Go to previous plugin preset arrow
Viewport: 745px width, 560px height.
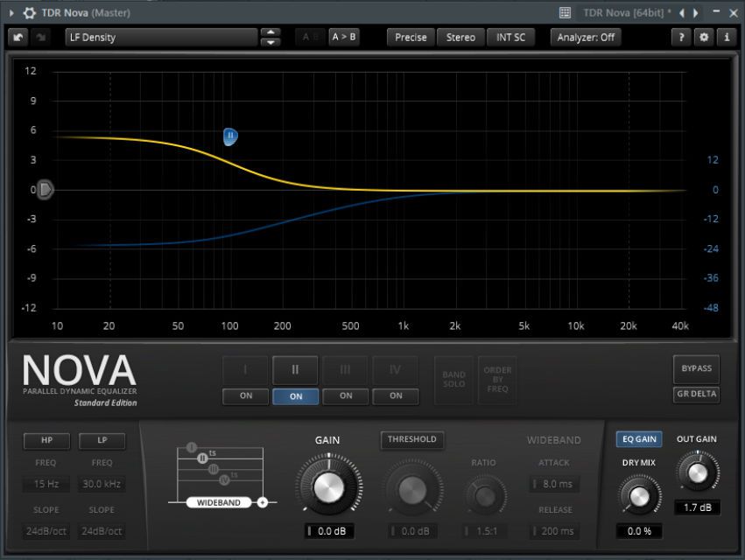[682, 13]
